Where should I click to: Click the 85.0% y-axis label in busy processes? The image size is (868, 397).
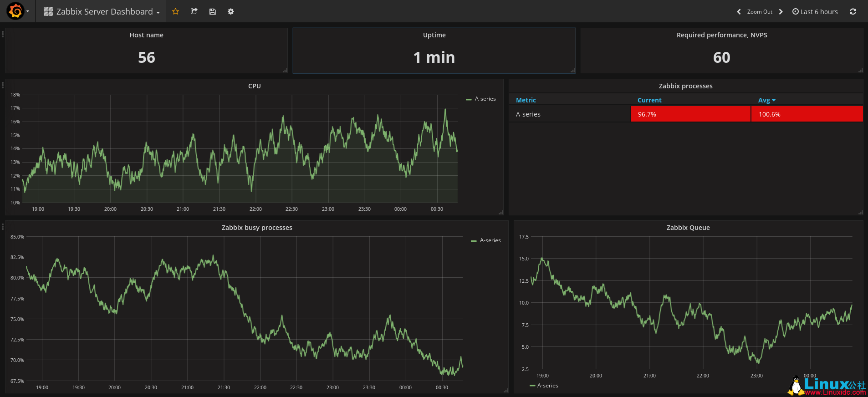[x=17, y=237]
